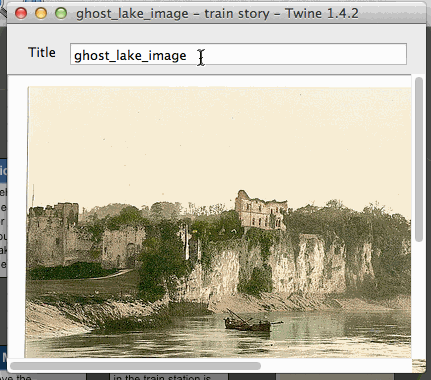Click the vertical scrollbar thumb

tap(419, 159)
